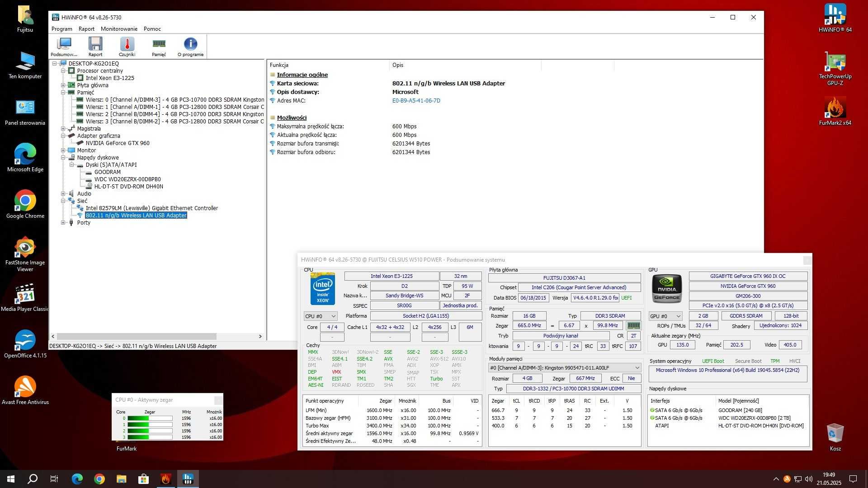
Task: Open FastStone Image Viewer desktop icon
Action: (x=25, y=254)
